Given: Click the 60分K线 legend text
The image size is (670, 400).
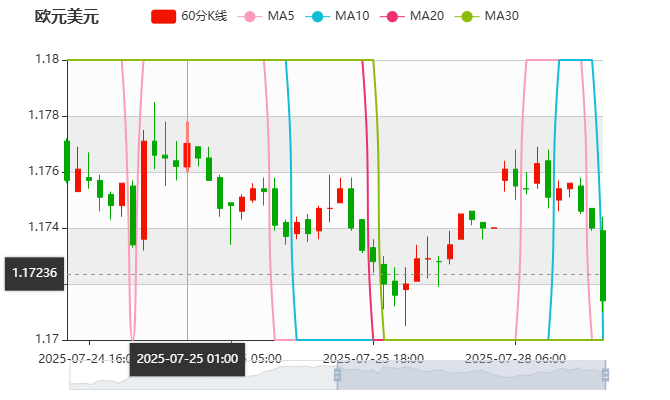Looking at the screenshot, I should point(204,16).
